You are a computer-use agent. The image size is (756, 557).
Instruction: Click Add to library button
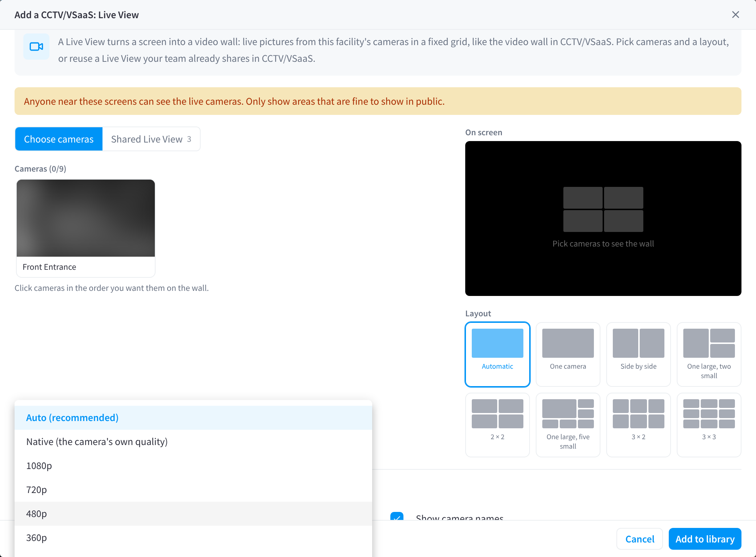tap(705, 539)
